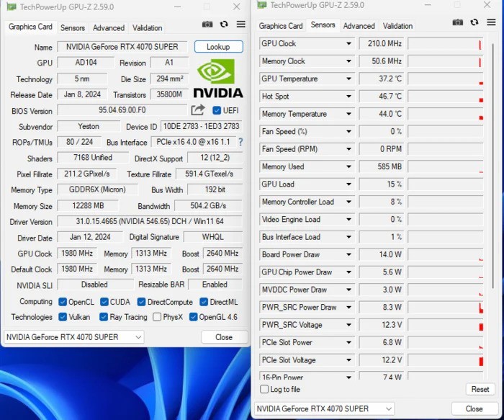This screenshot has width=504, height=420.
Task: Open Validation tab in Sensors window
Action: (397, 26)
